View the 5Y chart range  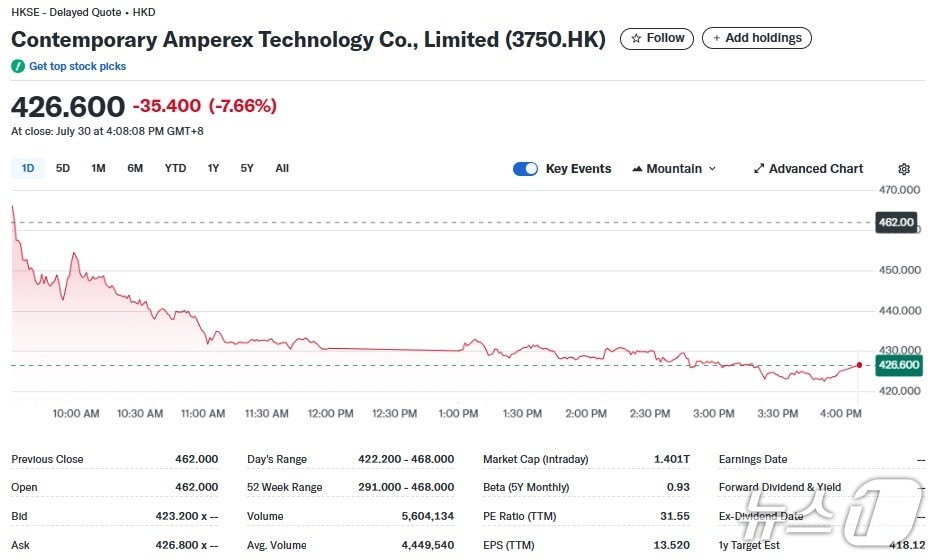point(247,168)
